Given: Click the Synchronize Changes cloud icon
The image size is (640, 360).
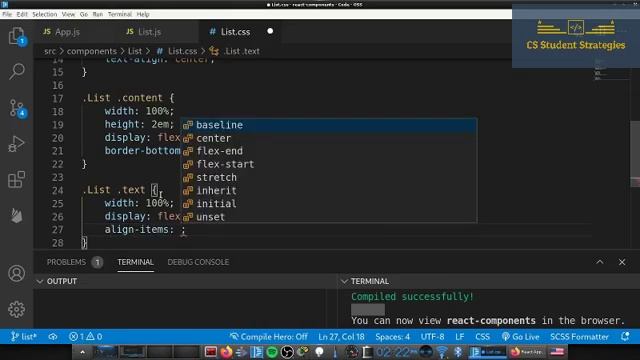Looking at the screenshot, I should [x=53, y=337].
